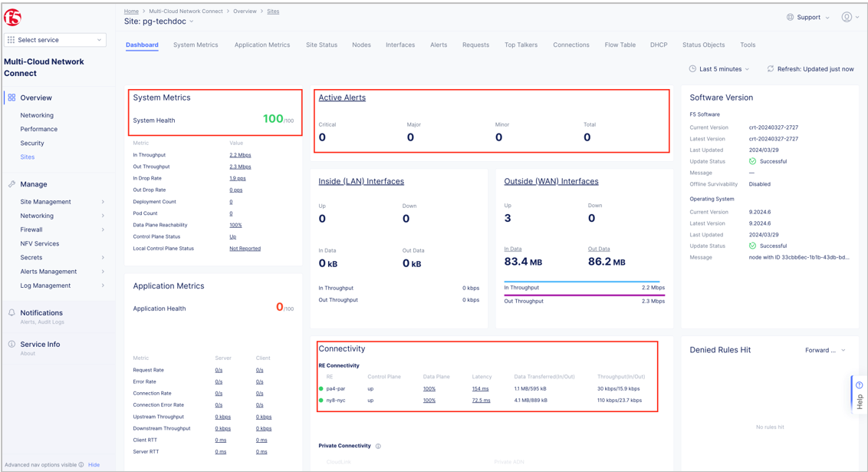Open the Top Talkers tab
Screen dimensions: 868x472
click(521, 45)
